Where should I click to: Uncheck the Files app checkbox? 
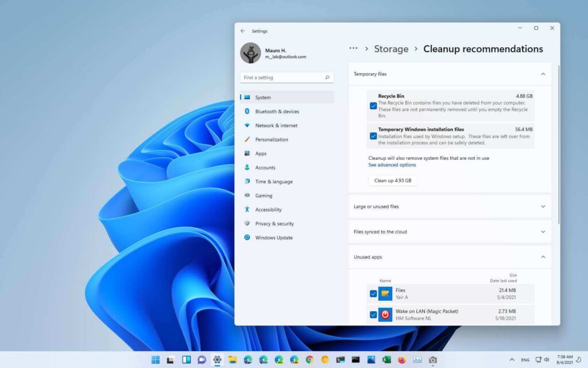[373, 294]
